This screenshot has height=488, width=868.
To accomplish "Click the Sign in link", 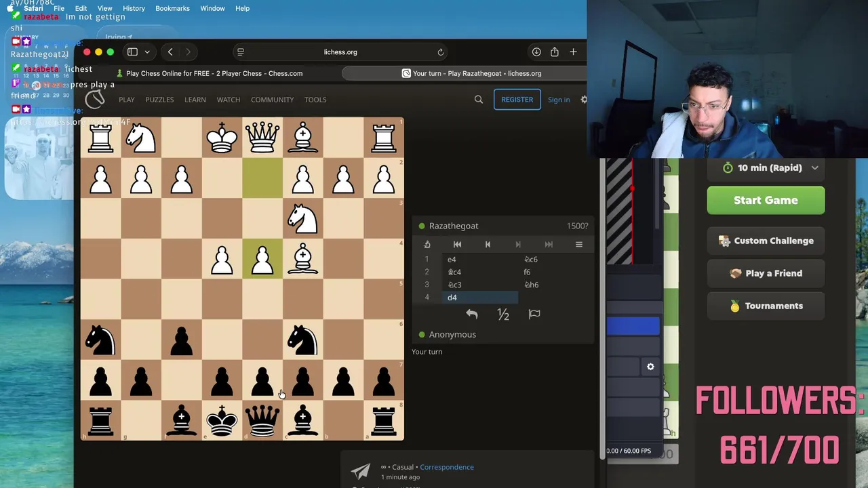I will coord(559,100).
